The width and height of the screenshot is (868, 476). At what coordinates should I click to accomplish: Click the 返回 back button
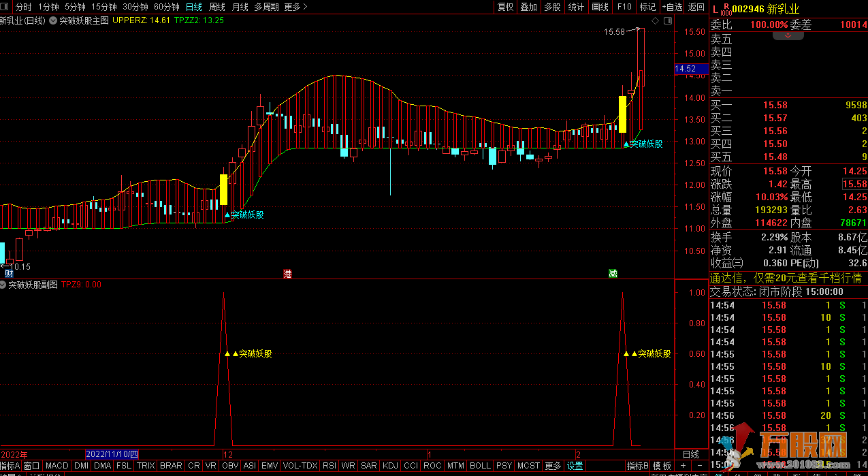point(696,7)
